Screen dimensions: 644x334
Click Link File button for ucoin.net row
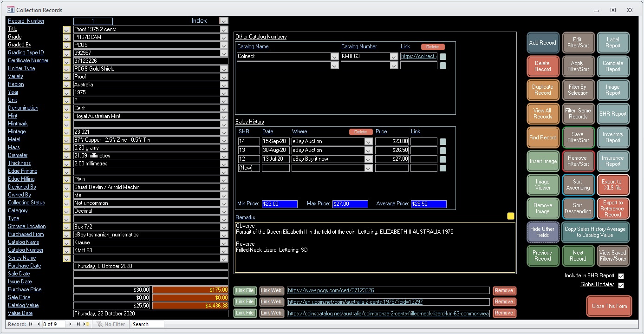tap(245, 302)
